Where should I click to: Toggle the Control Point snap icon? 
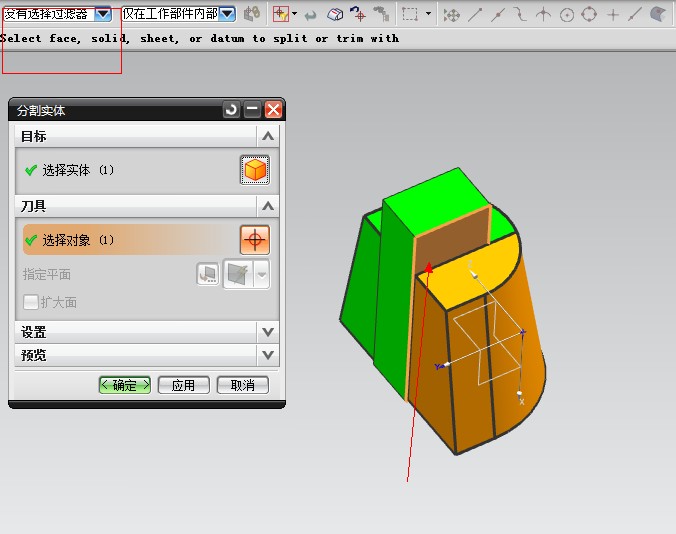click(520, 15)
